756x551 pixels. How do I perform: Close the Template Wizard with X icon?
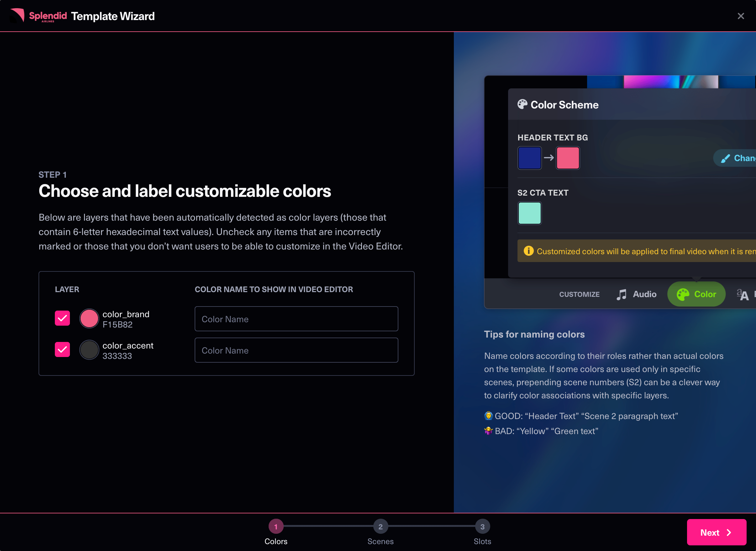(x=741, y=16)
